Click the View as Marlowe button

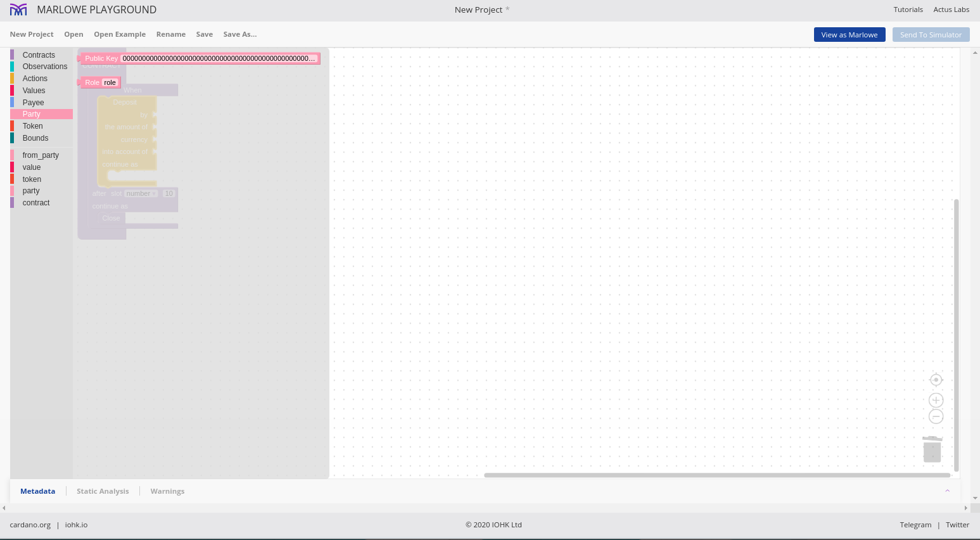tap(849, 35)
